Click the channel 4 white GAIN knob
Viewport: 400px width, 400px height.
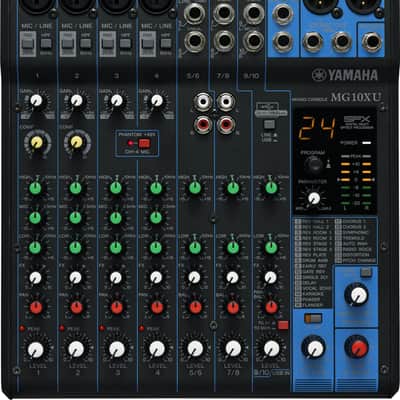[156, 100]
